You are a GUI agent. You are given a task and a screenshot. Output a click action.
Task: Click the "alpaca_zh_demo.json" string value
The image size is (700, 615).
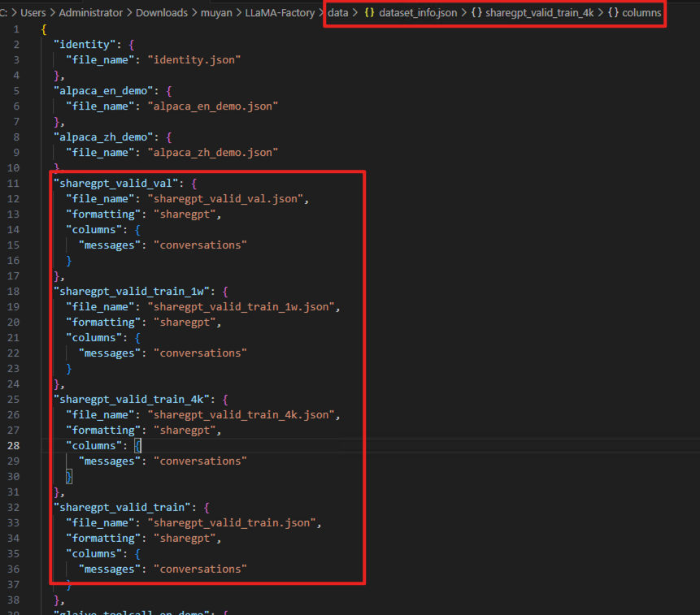click(x=213, y=153)
